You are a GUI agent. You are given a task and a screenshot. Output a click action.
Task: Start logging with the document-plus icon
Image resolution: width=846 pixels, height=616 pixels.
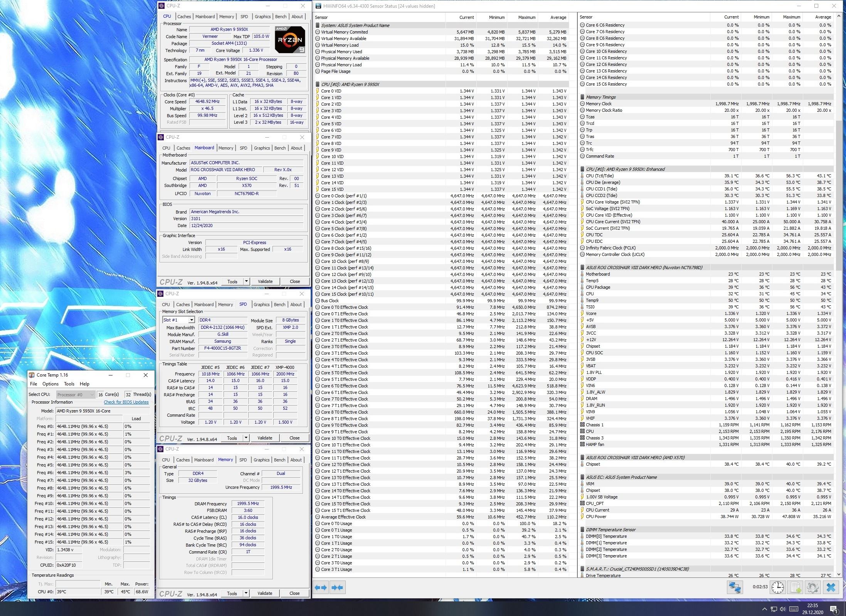tap(796, 587)
